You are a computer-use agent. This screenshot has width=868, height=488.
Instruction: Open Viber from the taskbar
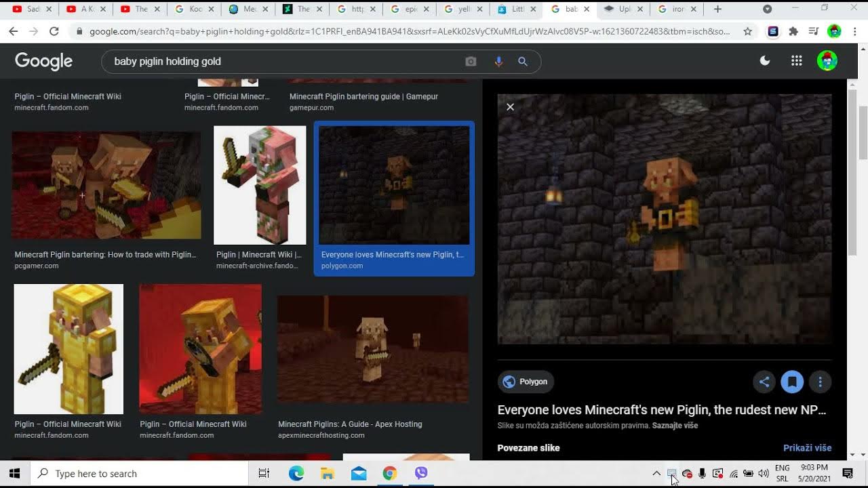[x=421, y=473]
